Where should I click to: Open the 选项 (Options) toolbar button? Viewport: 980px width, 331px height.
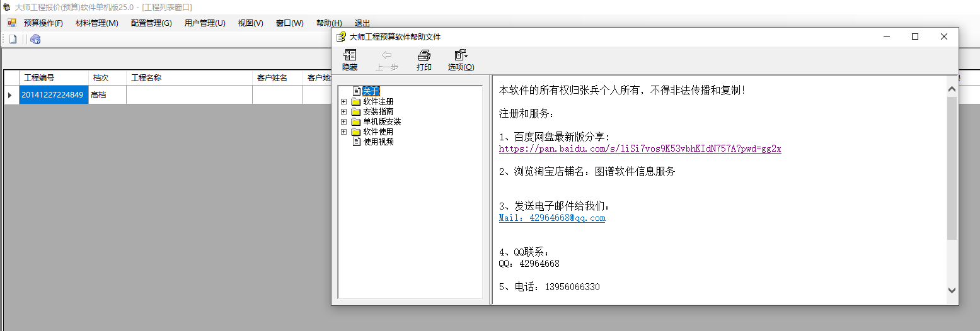pyautogui.click(x=461, y=60)
